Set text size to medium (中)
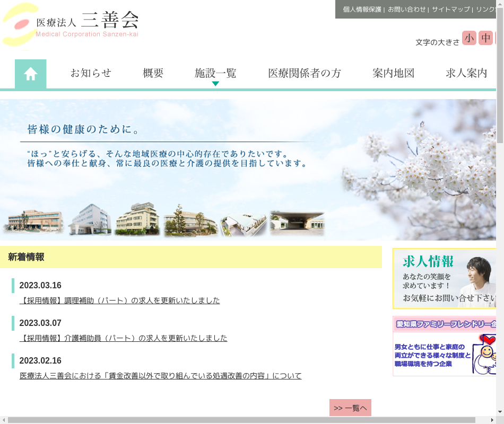This screenshot has width=504, height=424. [485, 38]
